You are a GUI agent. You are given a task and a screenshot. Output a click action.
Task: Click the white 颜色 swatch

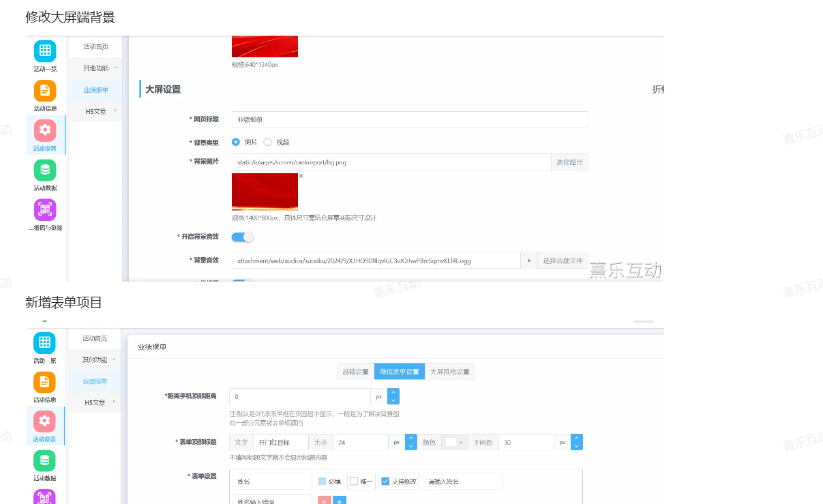450,443
